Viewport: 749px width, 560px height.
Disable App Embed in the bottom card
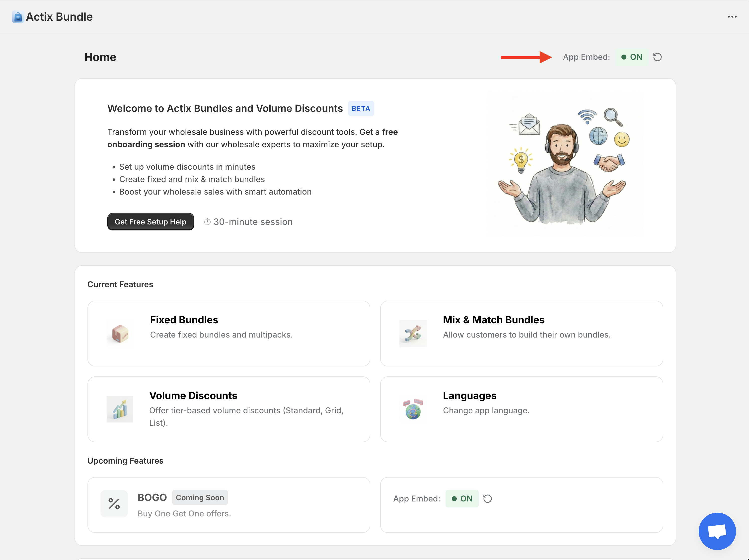click(462, 498)
